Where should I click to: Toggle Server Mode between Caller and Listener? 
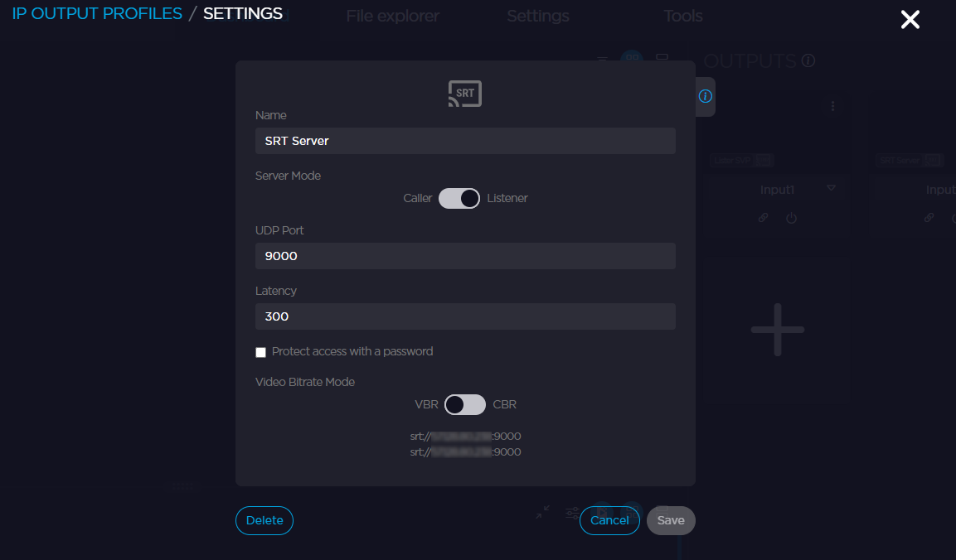tap(459, 198)
